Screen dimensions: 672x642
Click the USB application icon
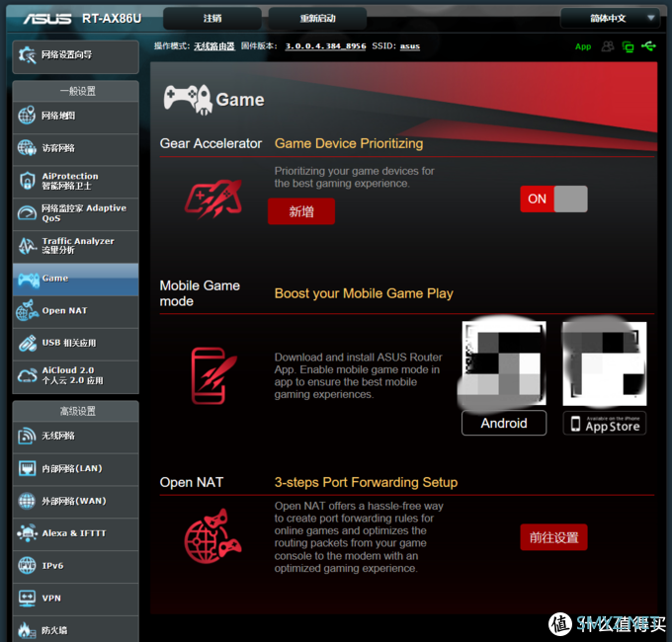point(27,343)
